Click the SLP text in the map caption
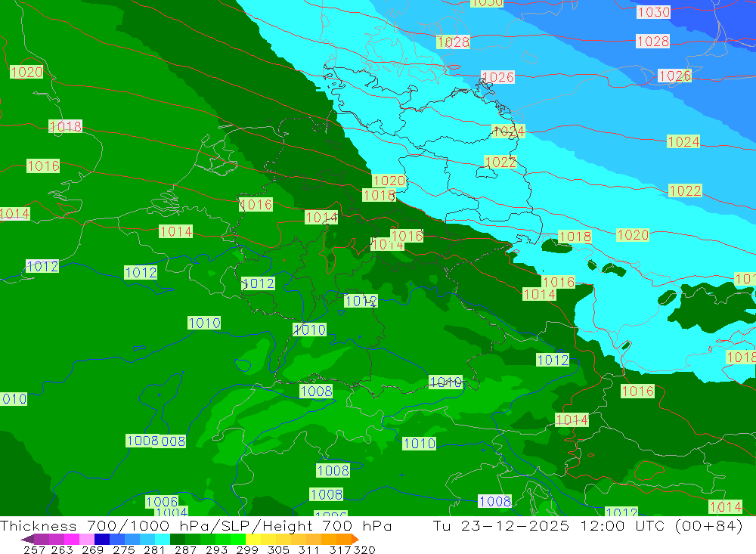Image resolution: width=756 pixels, height=554 pixels. coord(234,526)
